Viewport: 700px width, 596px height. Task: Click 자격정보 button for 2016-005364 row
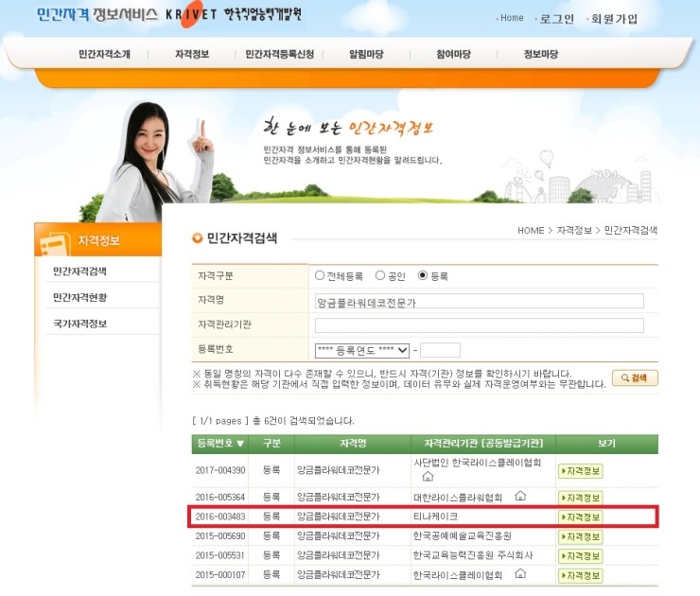[x=581, y=498]
